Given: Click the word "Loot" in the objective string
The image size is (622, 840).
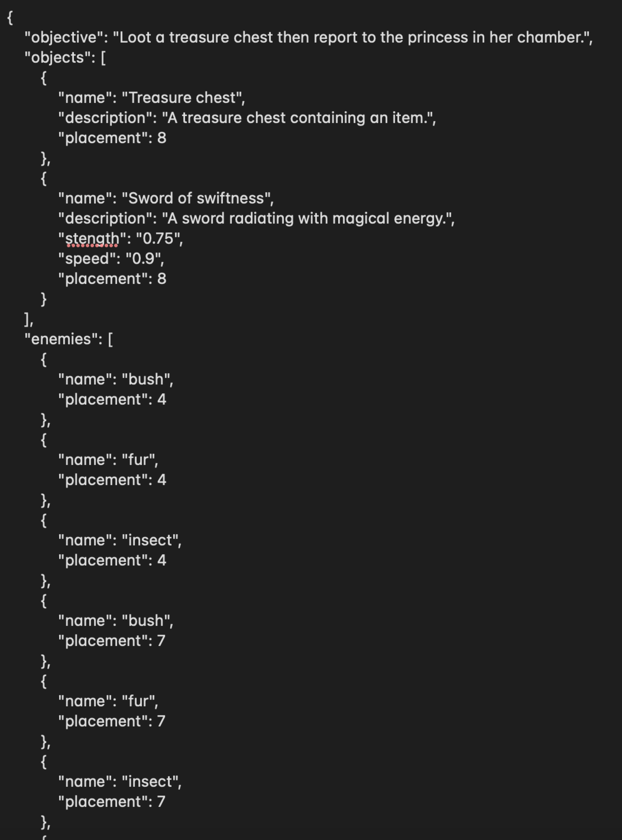Looking at the screenshot, I should point(135,37).
